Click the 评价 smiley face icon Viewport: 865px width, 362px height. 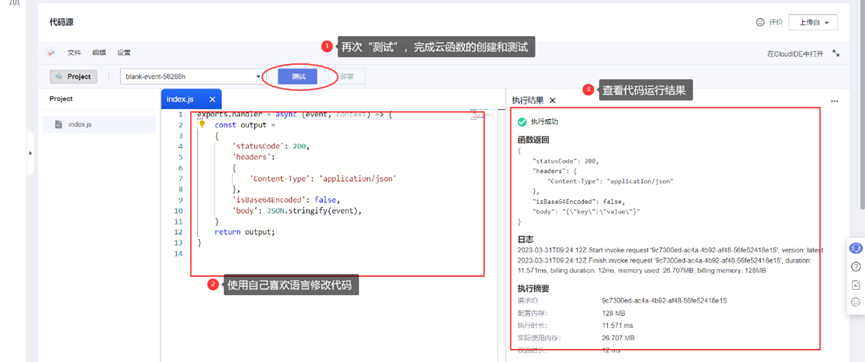click(760, 22)
